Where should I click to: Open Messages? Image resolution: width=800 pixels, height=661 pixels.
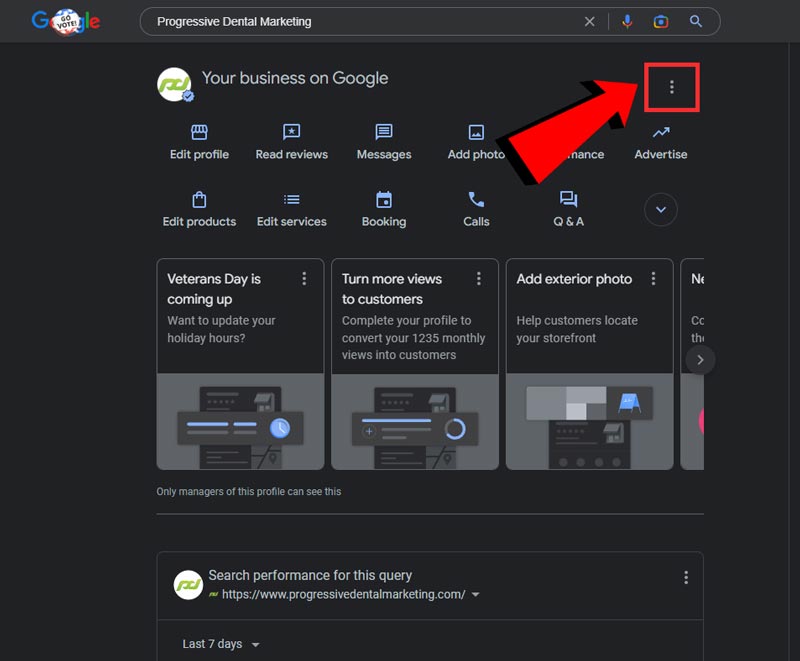click(x=384, y=142)
